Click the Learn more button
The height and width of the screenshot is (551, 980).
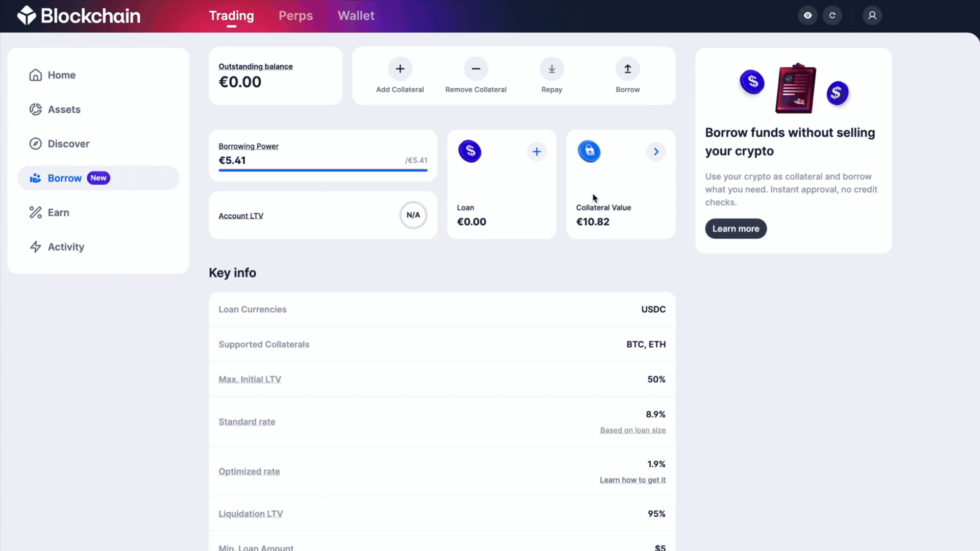click(736, 229)
